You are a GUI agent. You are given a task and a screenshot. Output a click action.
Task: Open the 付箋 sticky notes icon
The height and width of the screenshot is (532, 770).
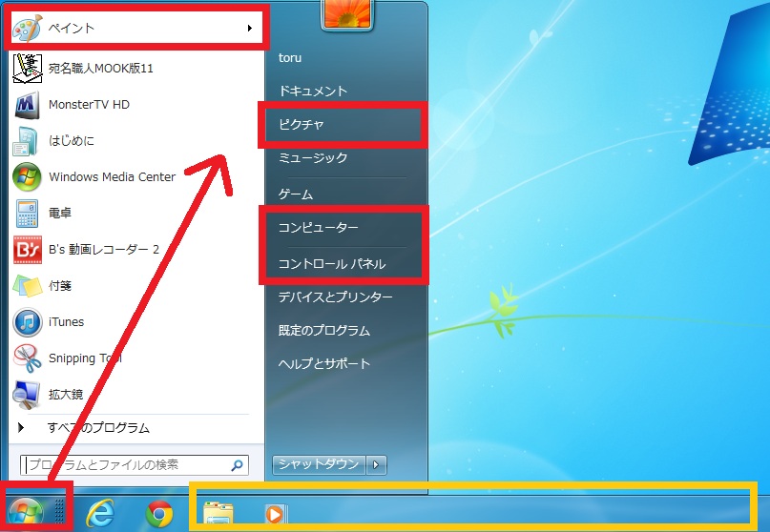(x=27, y=286)
